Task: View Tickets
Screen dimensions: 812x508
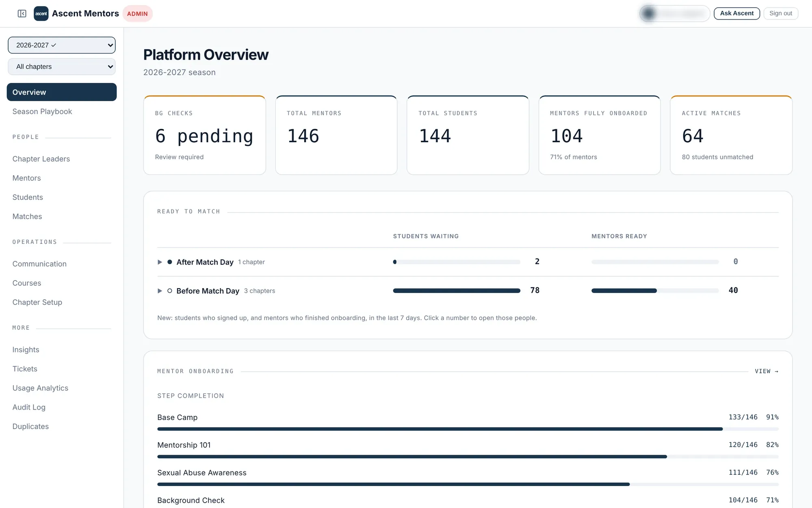Action: [25, 369]
